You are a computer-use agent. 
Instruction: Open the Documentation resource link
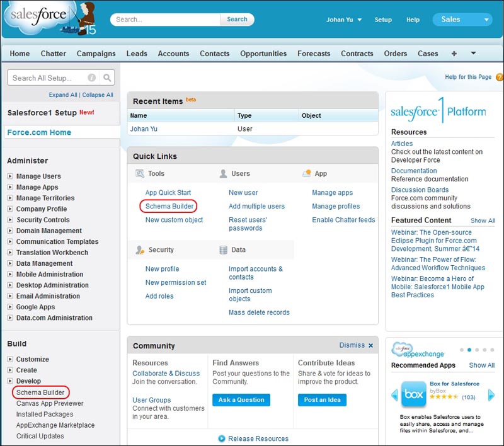point(414,171)
